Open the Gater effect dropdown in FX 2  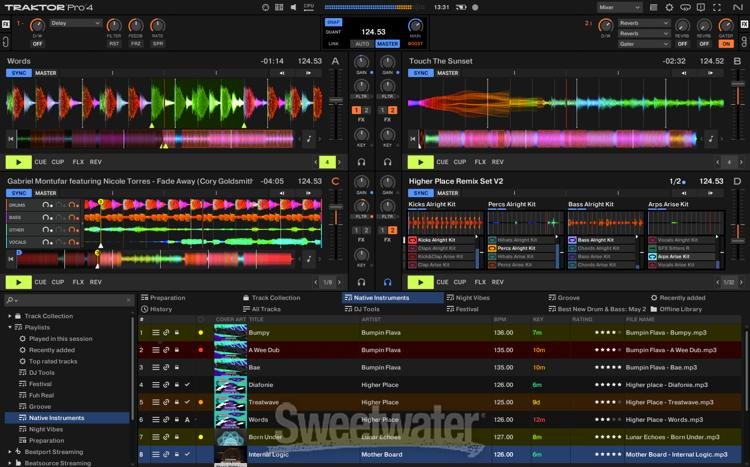pos(643,44)
